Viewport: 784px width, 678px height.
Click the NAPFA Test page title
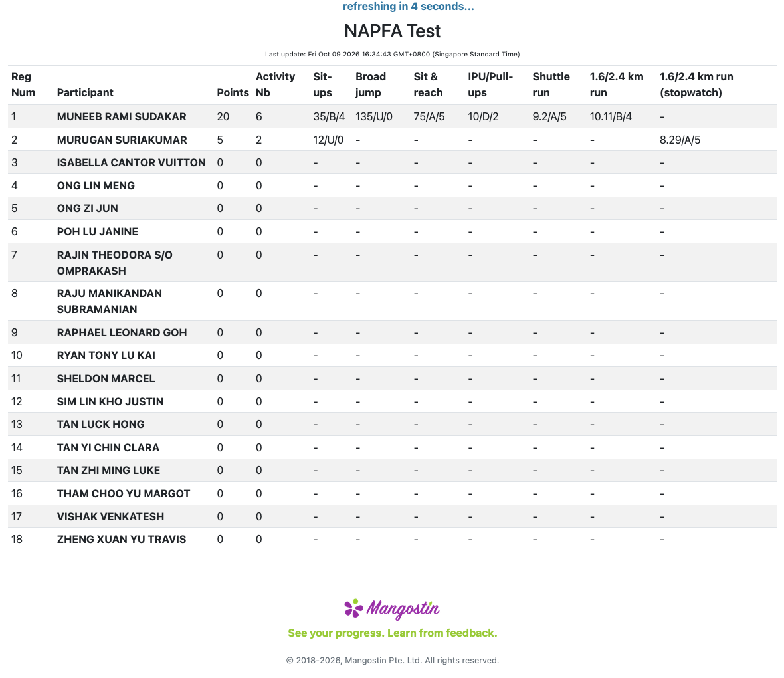[x=392, y=31]
